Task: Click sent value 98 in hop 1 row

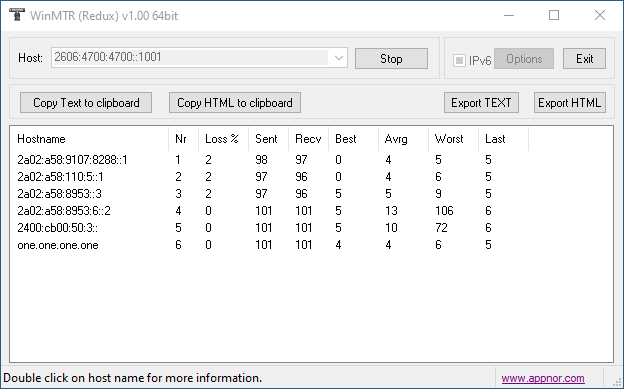Action: [x=261, y=160]
